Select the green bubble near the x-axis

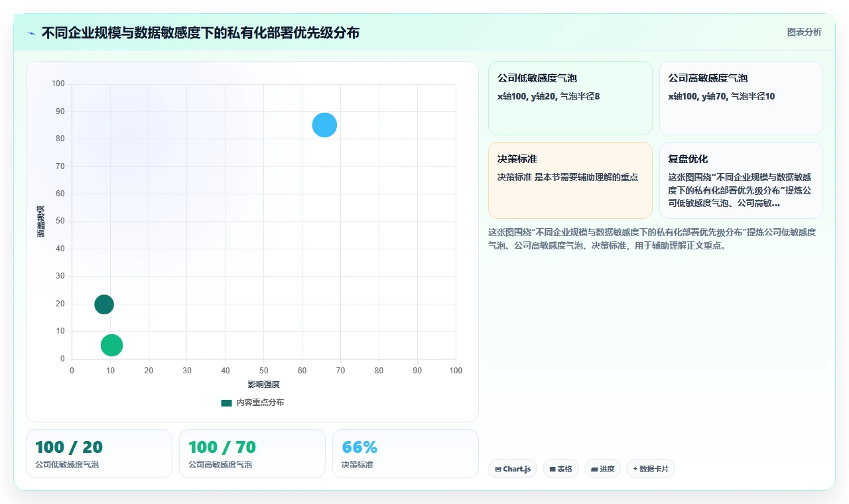[x=111, y=345]
